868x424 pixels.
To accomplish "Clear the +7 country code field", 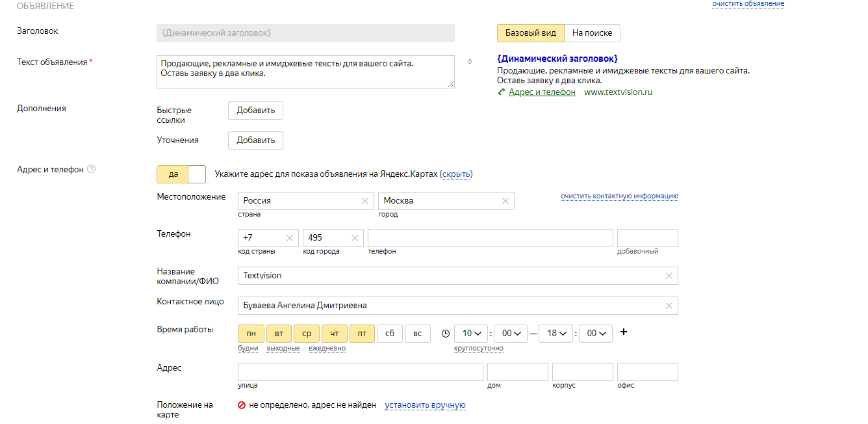I will (290, 238).
